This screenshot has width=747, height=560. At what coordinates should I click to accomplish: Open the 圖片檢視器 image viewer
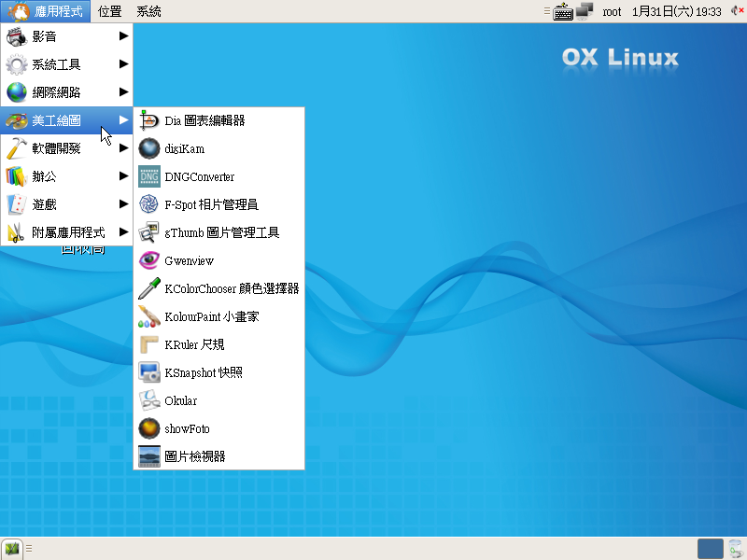pyautogui.click(x=194, y=456)
